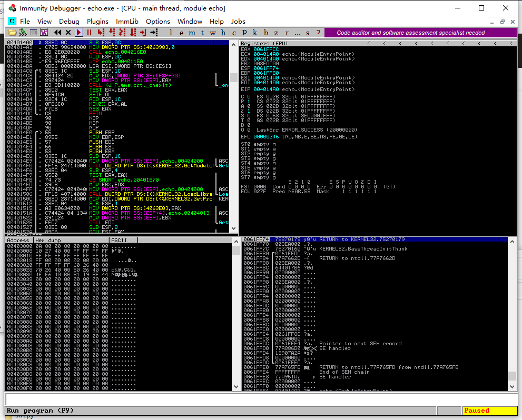The width and height of the screenshot is (522, 420).
Task: Click the purple Code auditor banner
Action: coord(420,33)
